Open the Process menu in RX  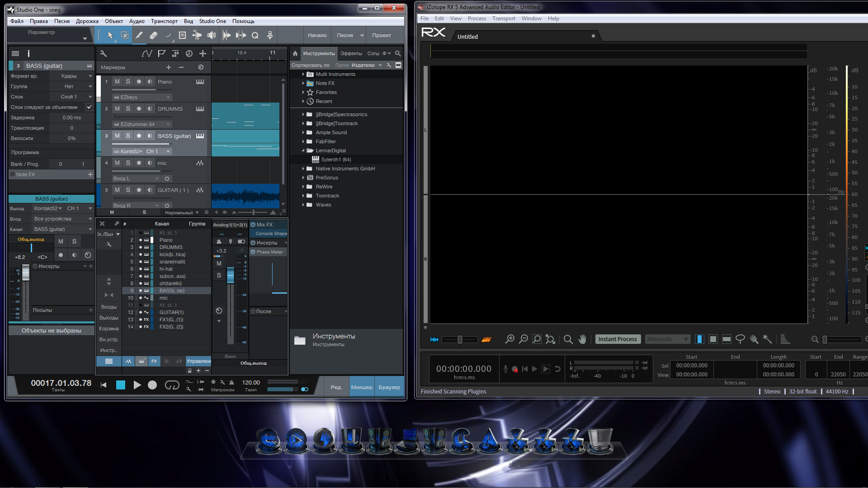(x=476, y=19)
